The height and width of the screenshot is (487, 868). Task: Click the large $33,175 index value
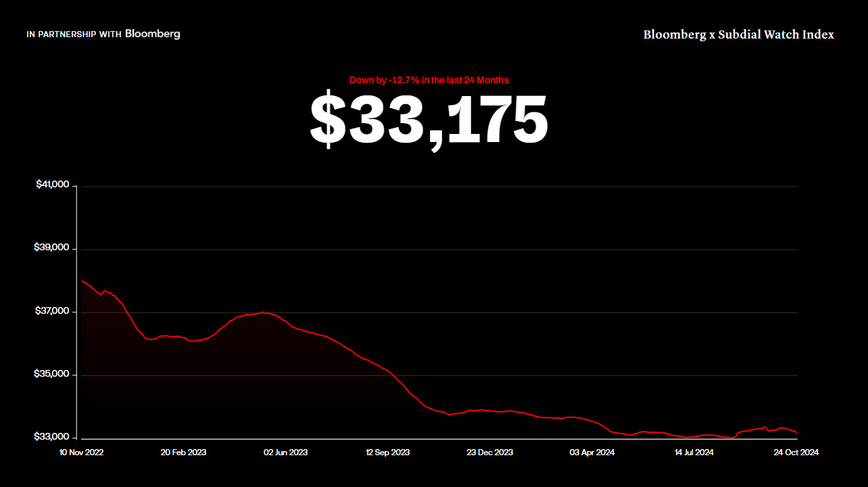[x=429, y=120]
